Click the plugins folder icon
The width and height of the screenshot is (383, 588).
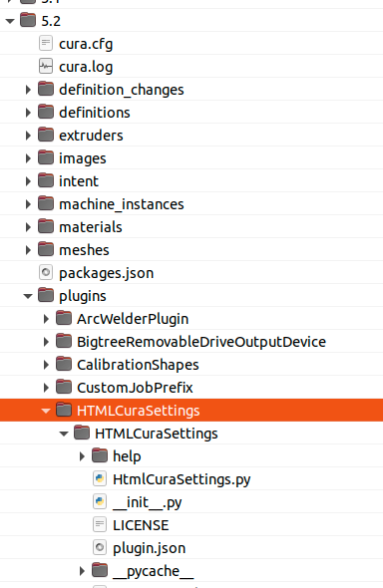click(x=46, y=295)
